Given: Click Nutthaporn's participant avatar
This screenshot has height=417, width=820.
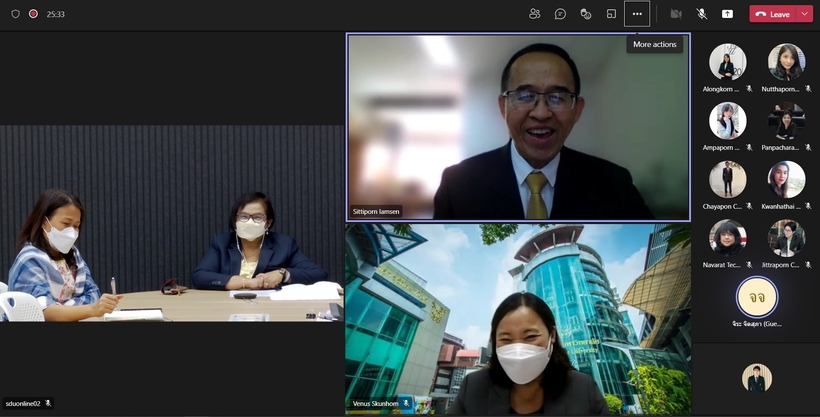Looking at the screenshot, I should click(786, 62).
